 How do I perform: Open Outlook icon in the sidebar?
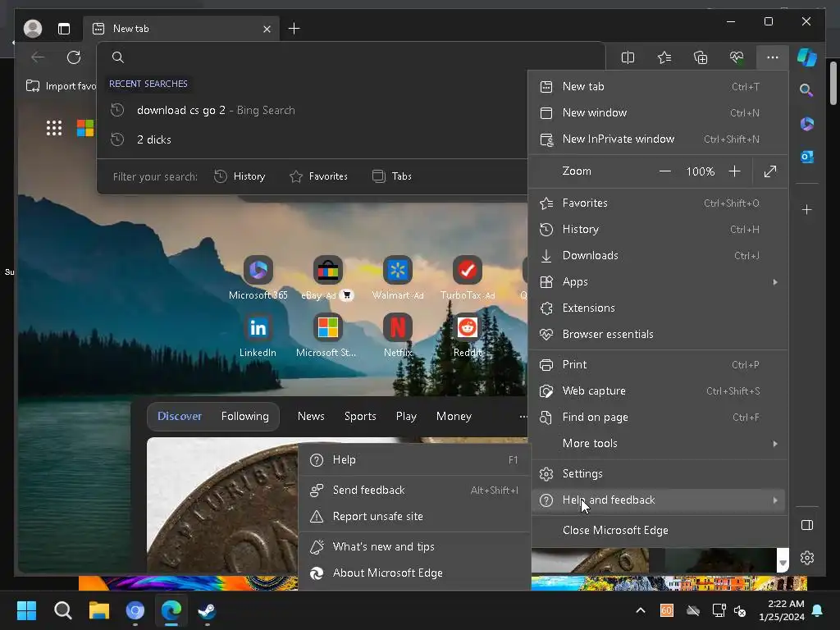pos(807,157)
